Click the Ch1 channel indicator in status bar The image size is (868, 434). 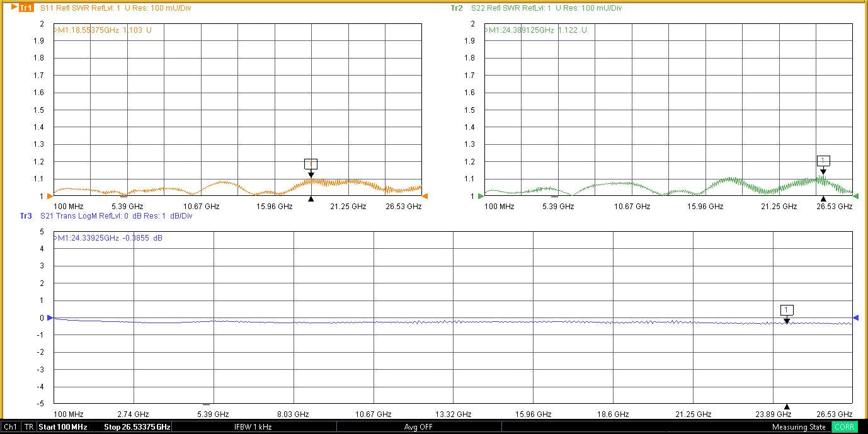pos(11,427)
